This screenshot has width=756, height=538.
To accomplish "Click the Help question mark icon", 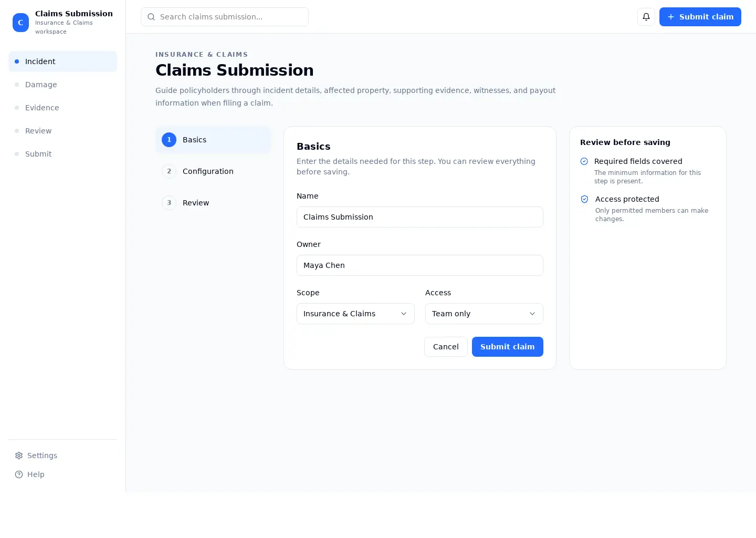I will coord(19,474).
